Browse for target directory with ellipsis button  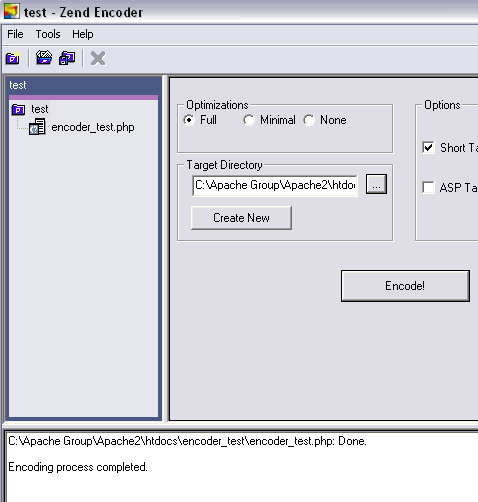tap(376, 184)
